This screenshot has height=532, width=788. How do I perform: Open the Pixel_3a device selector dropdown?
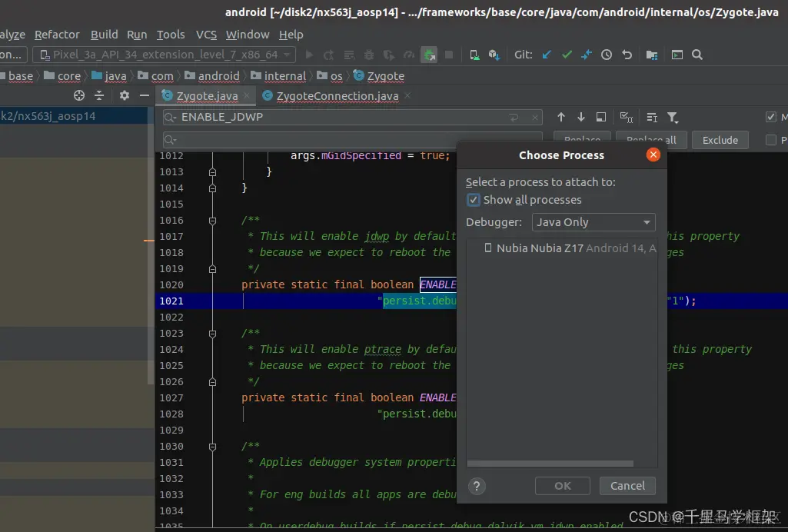pyautogui.click(x=164, y=55)
